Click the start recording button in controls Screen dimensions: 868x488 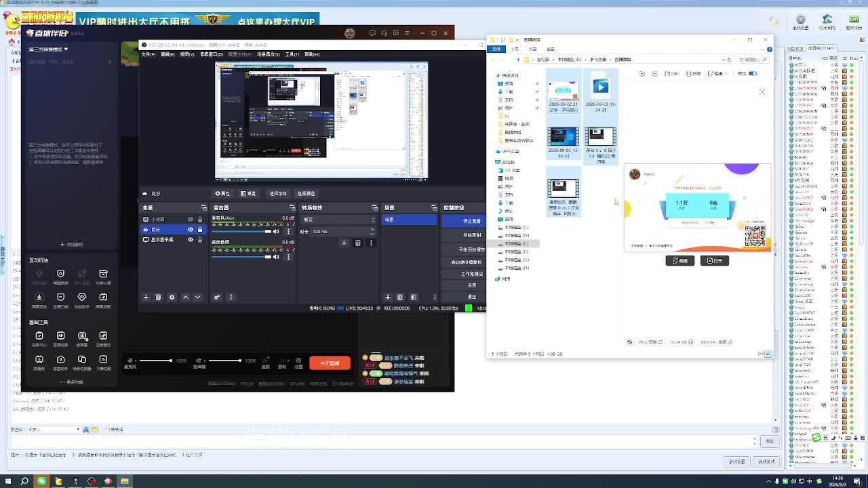coord(472,235)
